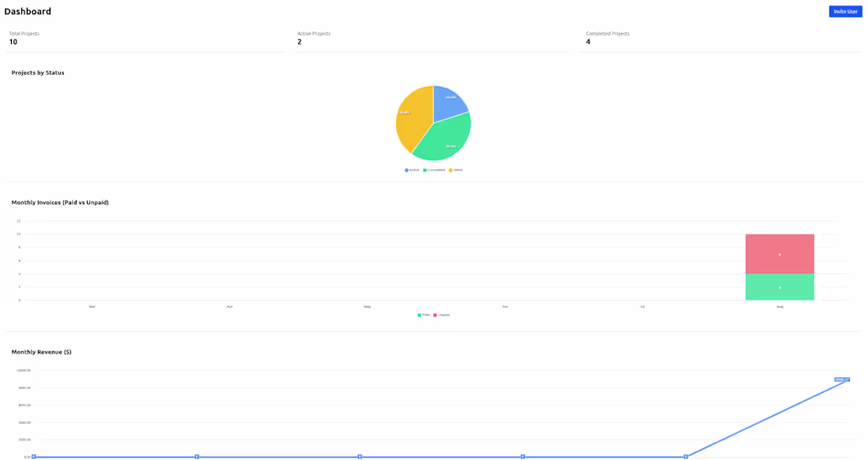Click the red Unpaid legend marker
The width and height of the screenshot is (868, 460).
[436, 314]
